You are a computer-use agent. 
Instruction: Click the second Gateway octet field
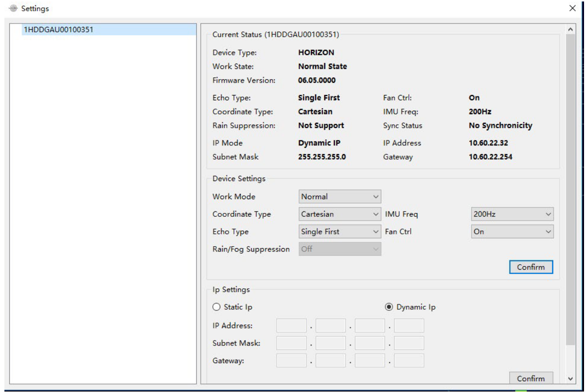pyautogui.click(x=330, y=361)
